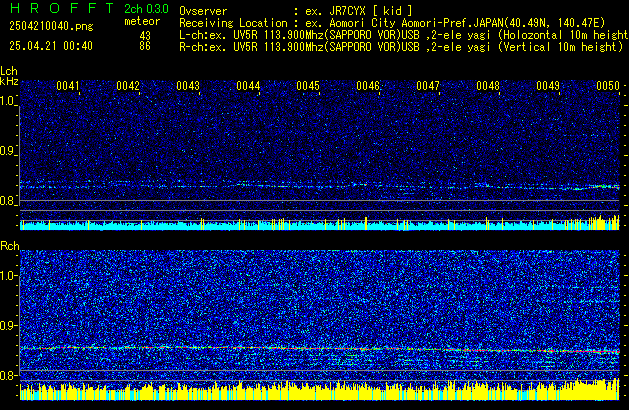This screenshot has height=410, width=629.
Task: Click the Lch channel label
Action: pyautogui.click(x=9, y=71)
